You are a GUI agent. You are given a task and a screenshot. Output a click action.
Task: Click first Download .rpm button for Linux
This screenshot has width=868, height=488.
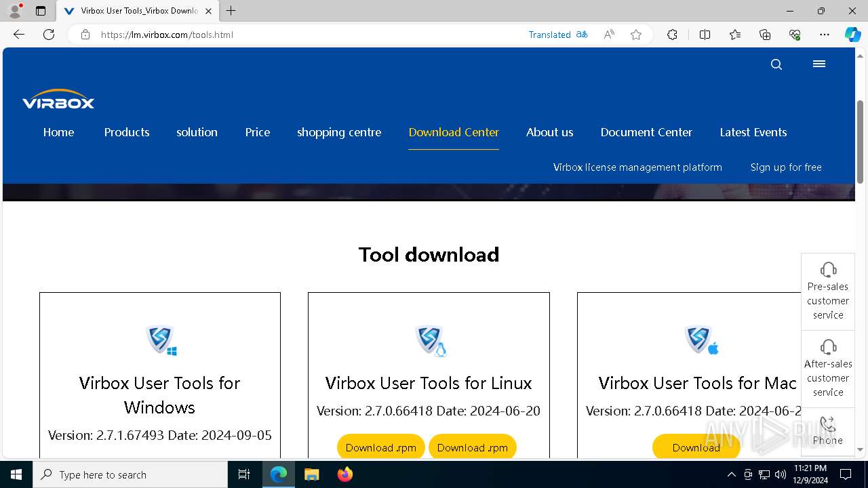[381, 447]
